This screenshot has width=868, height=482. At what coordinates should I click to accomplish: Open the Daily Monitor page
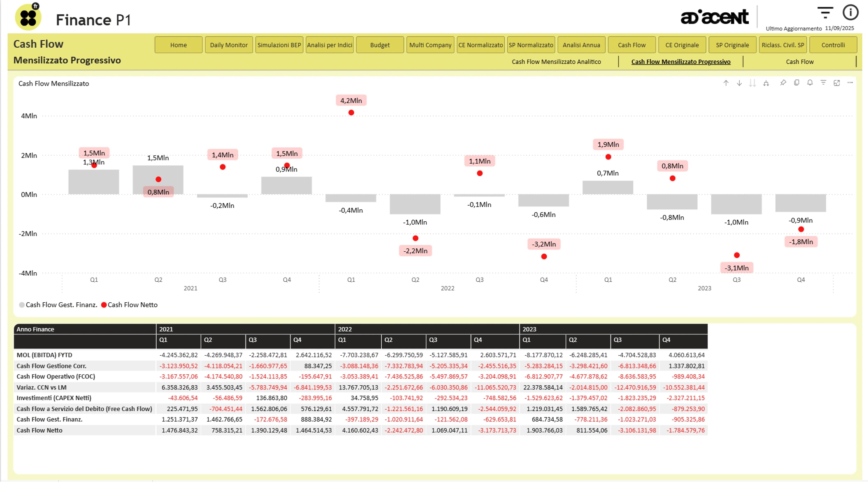[x=229, y=45]
